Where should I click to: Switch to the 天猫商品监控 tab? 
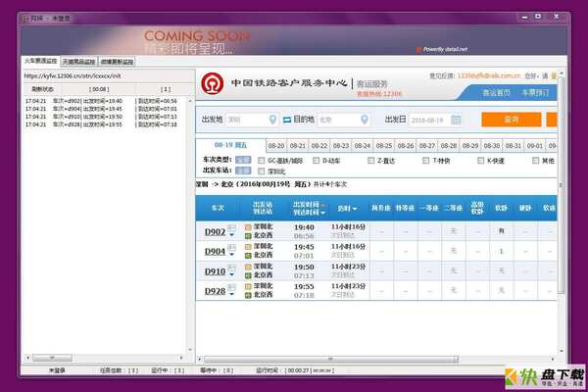click(x=78, y=62)
